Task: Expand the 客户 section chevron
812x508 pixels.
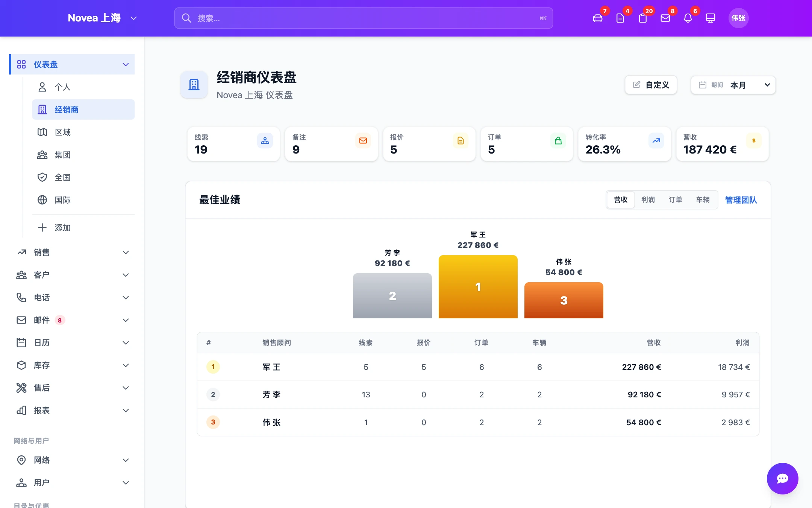Action: [x=126, y=275]
